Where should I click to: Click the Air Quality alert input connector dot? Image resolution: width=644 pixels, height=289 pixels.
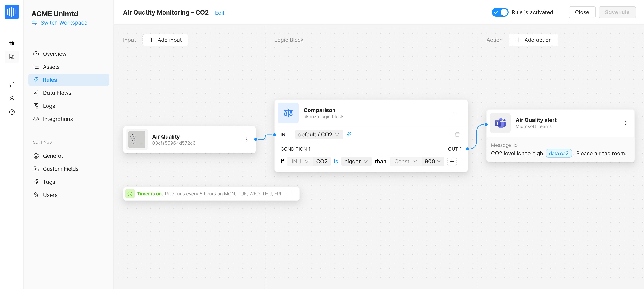pyautogui.click(x=486, y=124)
